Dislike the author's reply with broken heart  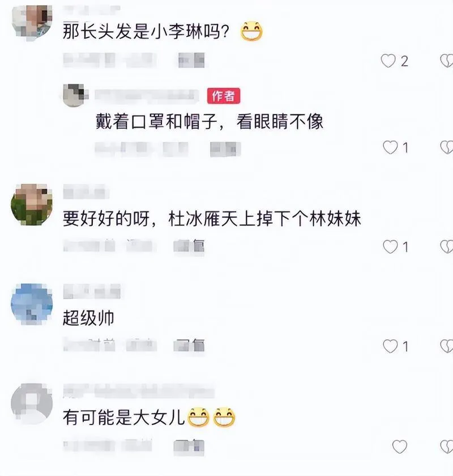447,147
